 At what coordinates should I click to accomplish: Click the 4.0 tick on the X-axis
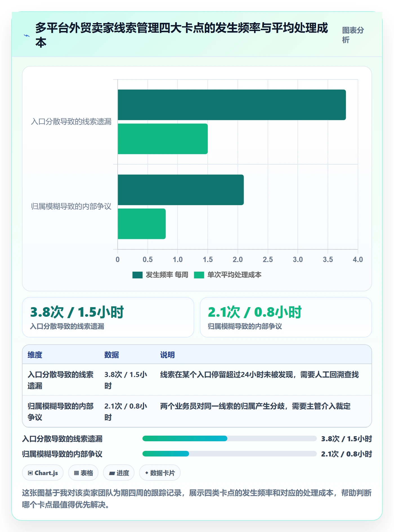click(358, 260)
